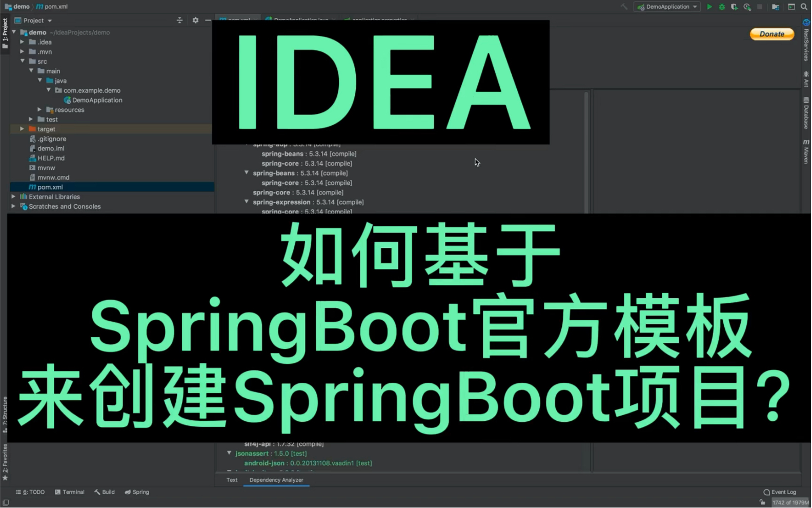Select the mvnw file in project tree
812x508 pixels.
(42, 168)
